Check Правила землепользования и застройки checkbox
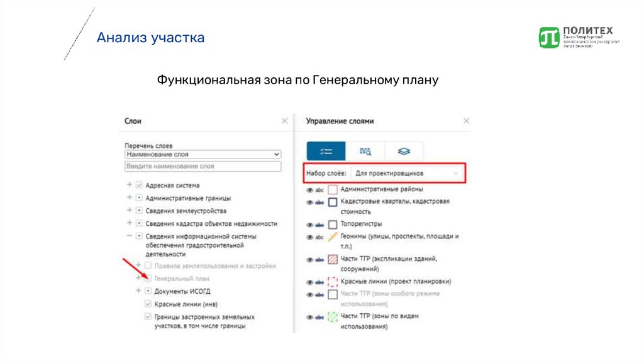The width and height of the screenshot is (644, 361). [x=148, y=266]
